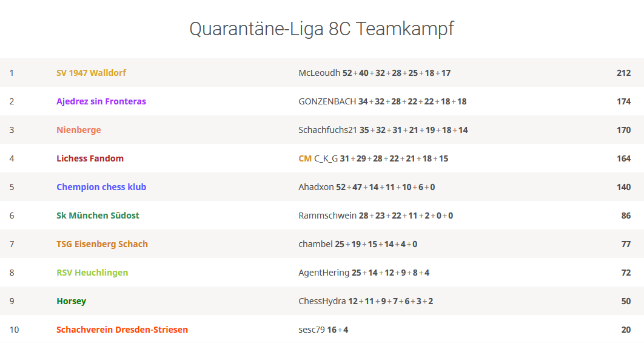644x343 pixels.
Task: Open the SV 1947 Walldorf team link
Action: pos(91,73)
